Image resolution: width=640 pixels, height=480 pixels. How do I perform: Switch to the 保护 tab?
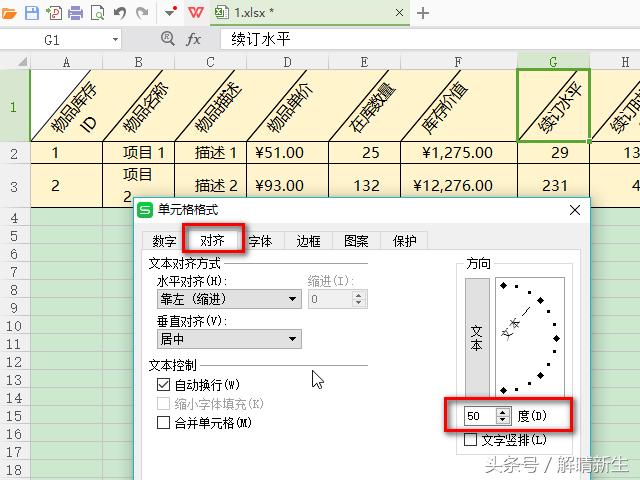404,241
